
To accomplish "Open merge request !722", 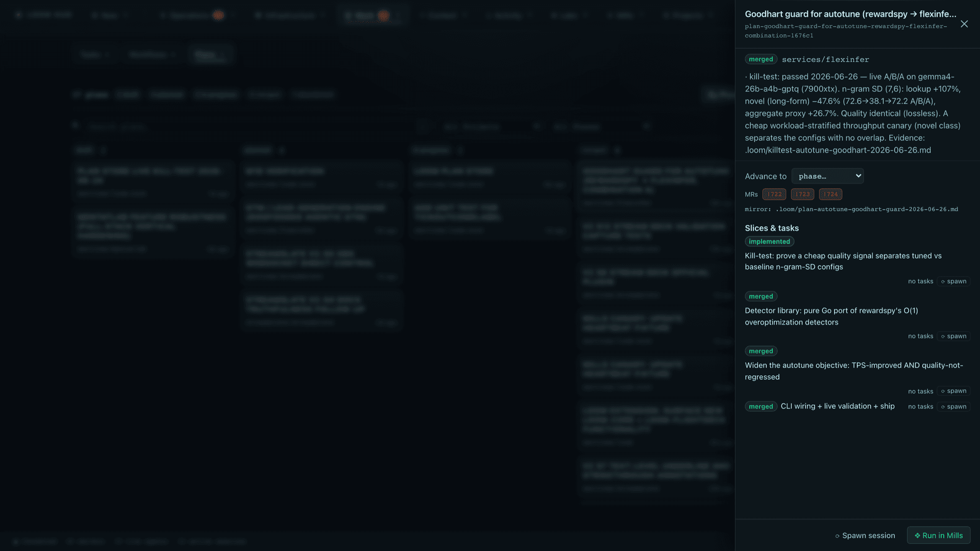I will (x=774, y=194).
